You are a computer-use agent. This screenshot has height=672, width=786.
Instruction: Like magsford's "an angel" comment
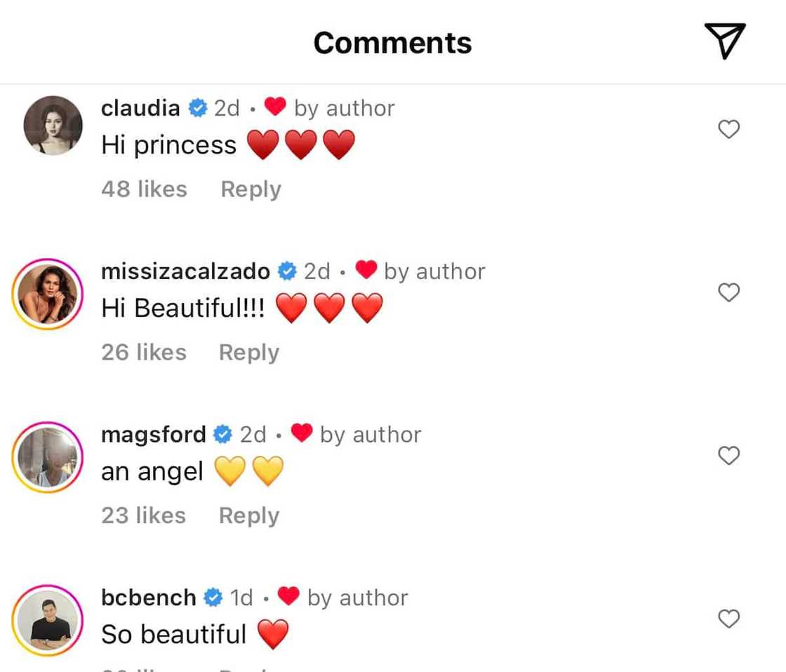pyautogui.click(x=729, y=456)
